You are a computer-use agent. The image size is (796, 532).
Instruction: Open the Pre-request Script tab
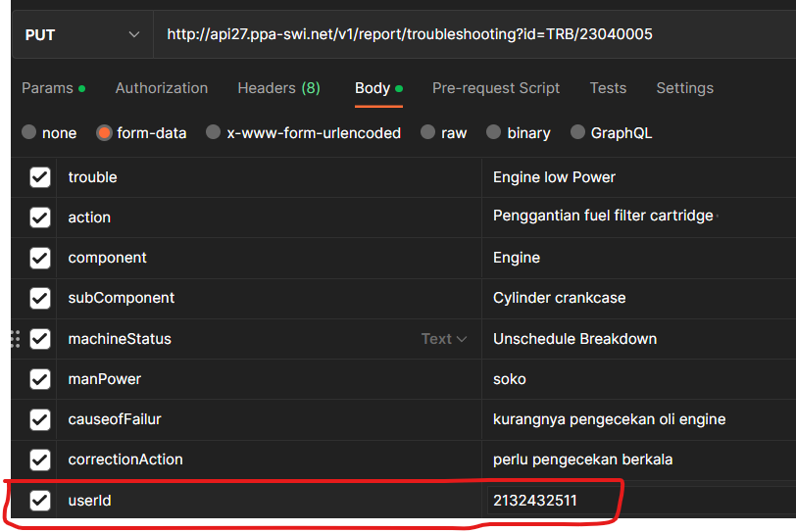496,88
